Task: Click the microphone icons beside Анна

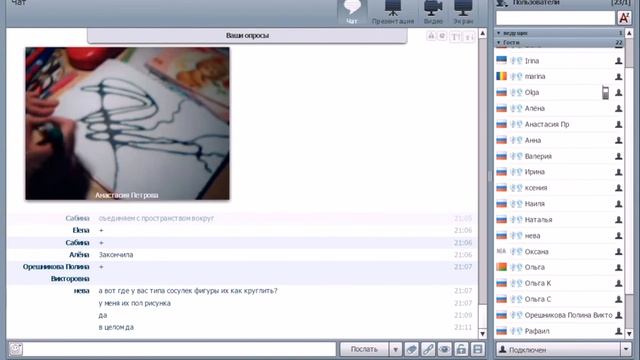Action: (516, 140)
